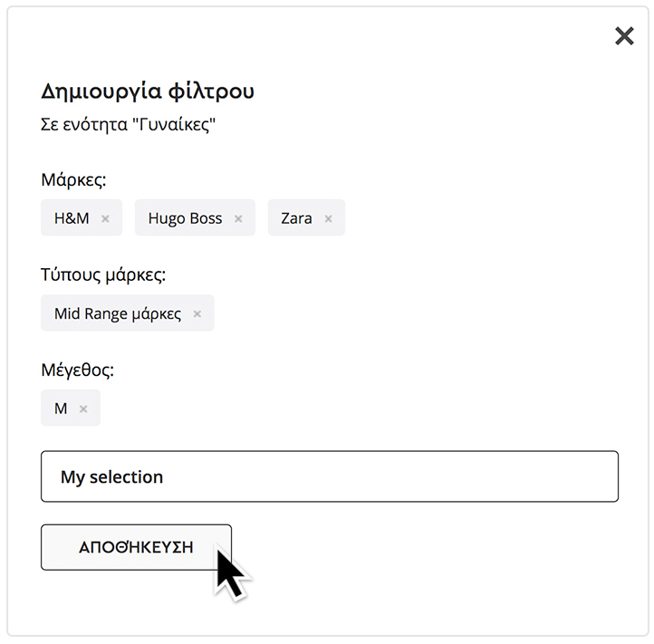Select the Zara chip label
Screen dimensions: 654x644
click(296, 218)
